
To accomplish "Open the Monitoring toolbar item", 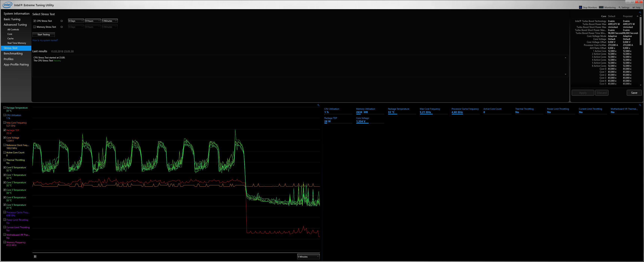I will coord(607,7).
